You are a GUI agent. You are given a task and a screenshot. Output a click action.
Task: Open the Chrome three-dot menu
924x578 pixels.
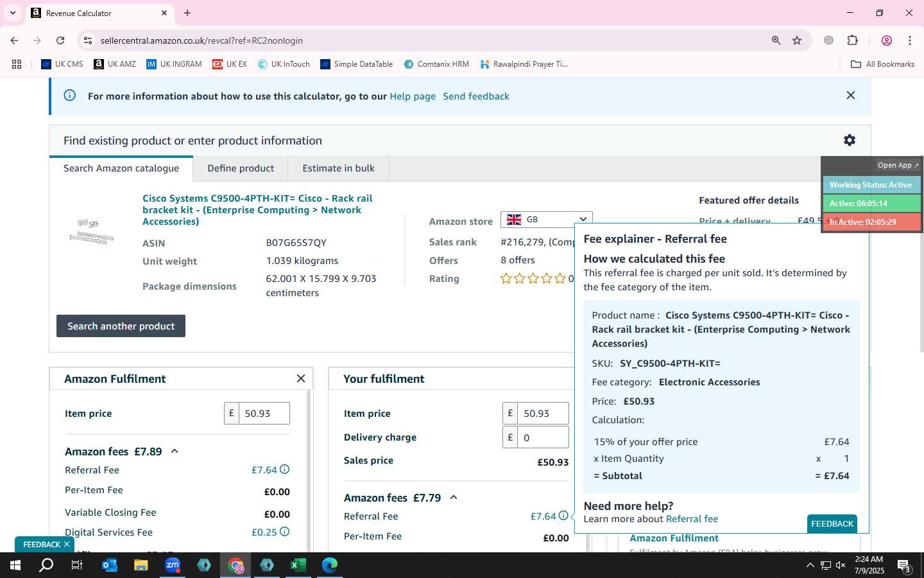tap(910, 40)
